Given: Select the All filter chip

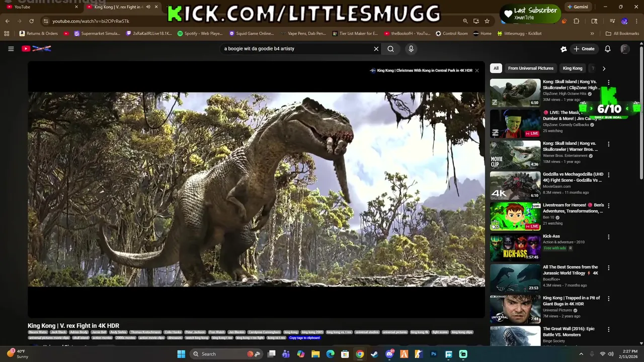Looking at the screenshot, I should point(496,68).
